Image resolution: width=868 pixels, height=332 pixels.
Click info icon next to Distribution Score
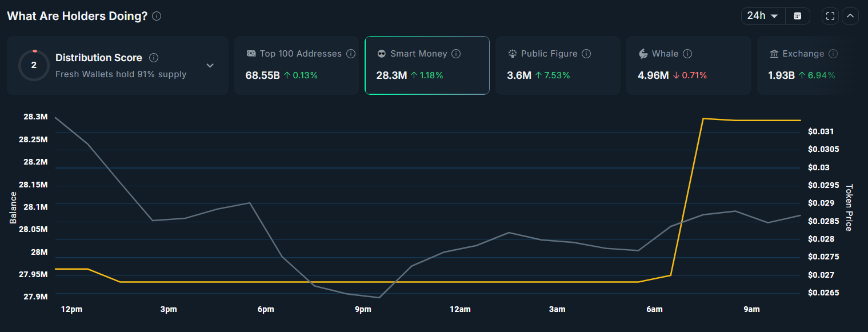pos(154,58)
